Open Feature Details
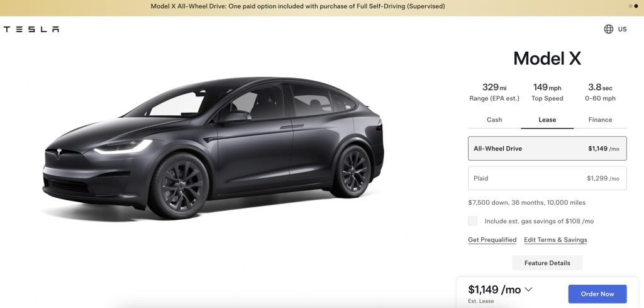This screenshot has width=644, height=308. (x=547, y=263)
